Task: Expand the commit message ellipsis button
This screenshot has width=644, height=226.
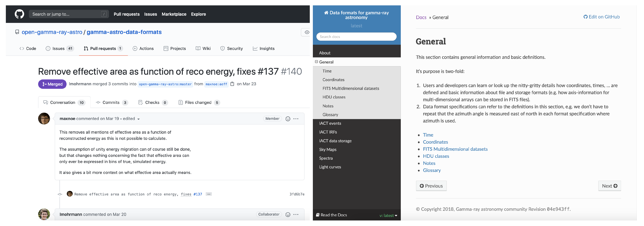Action: point(208,194)
